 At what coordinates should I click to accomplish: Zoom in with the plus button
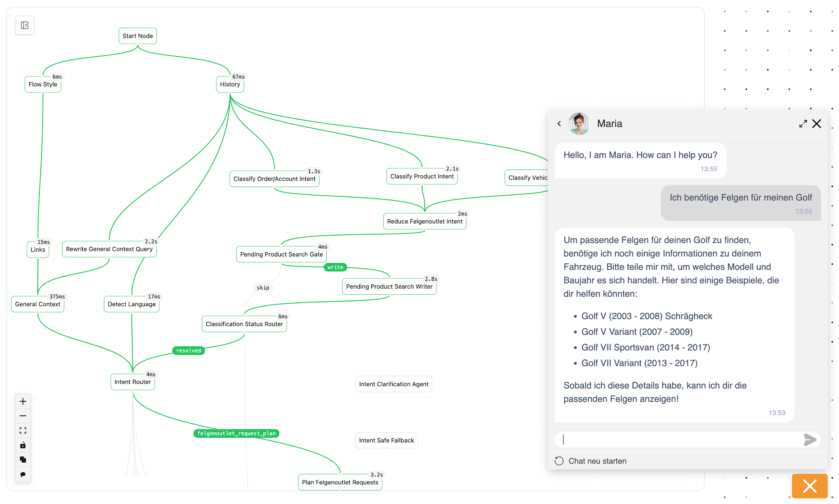pyautogui.click(x=23, y=401)
